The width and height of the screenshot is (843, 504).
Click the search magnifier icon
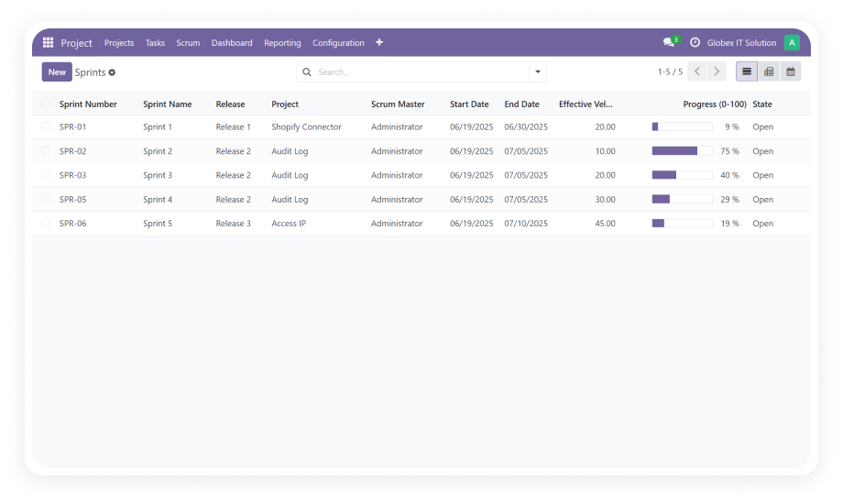[x=306, y=72]
